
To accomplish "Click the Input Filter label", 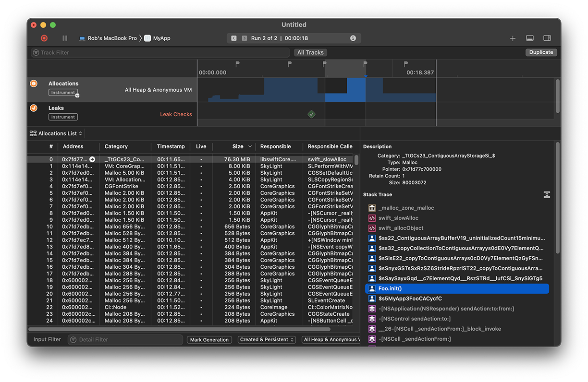I will click(x=47, y=340).
